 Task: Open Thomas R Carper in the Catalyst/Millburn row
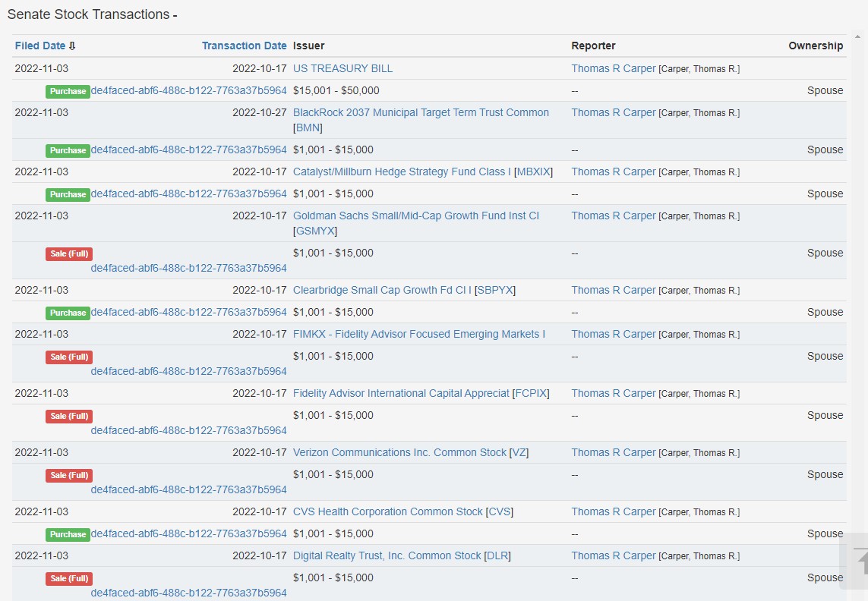pos(614,171)
